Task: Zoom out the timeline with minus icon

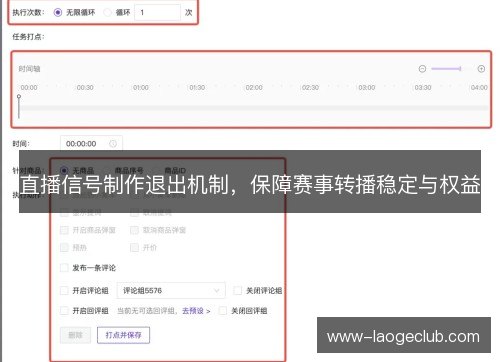Action: (x=422, y=69)
